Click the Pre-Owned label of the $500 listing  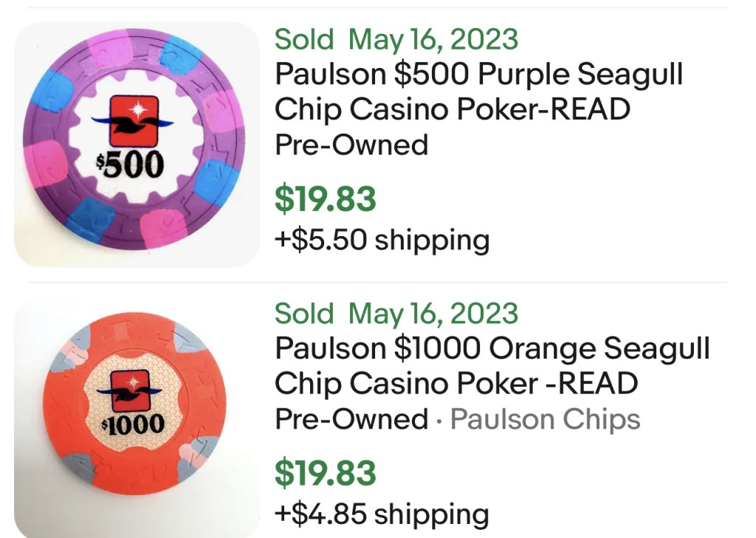351,145
